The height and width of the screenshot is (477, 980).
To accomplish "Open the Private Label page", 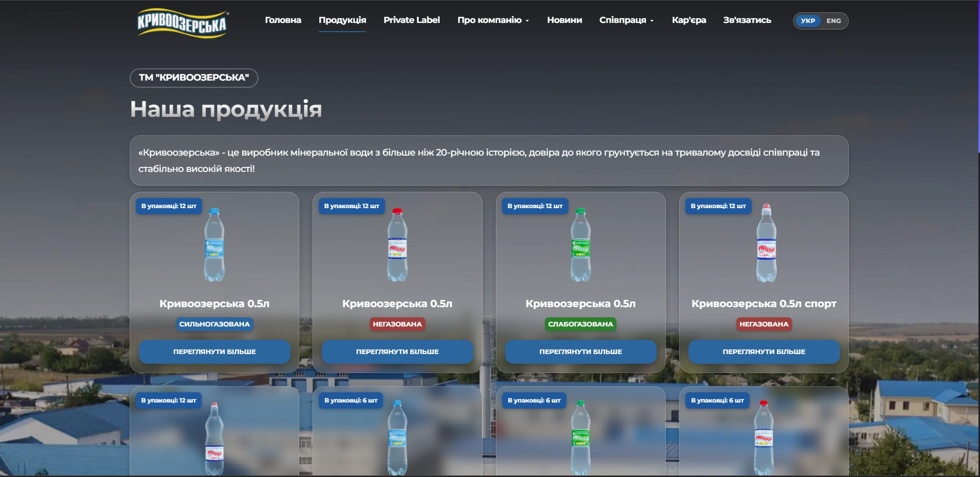I will 412,20.
